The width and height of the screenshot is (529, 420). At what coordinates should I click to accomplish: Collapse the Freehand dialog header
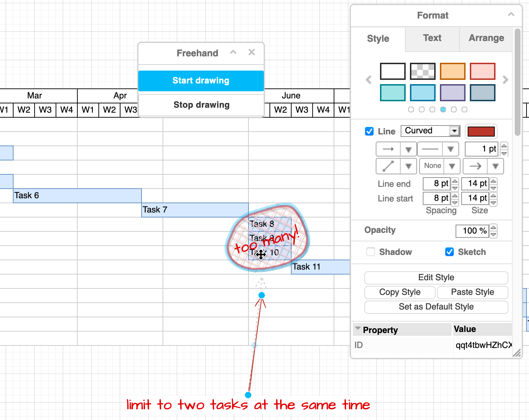[x=233, y=52]
